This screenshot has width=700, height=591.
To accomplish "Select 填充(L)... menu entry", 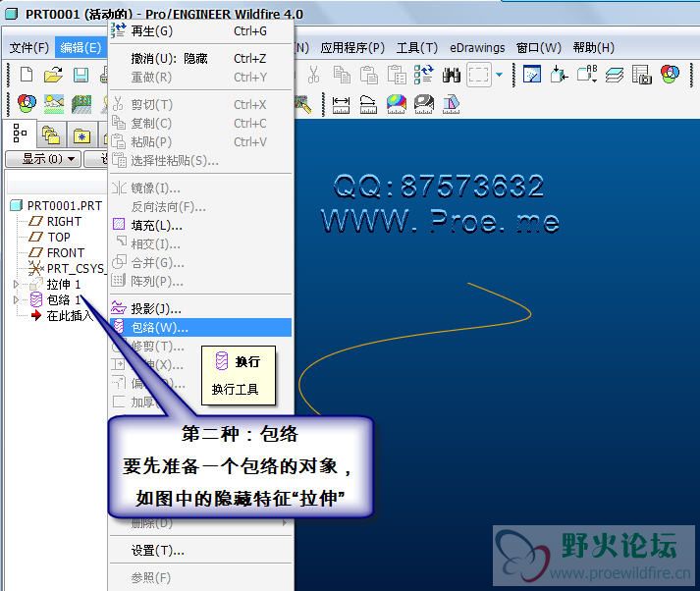I will point(200,225).
